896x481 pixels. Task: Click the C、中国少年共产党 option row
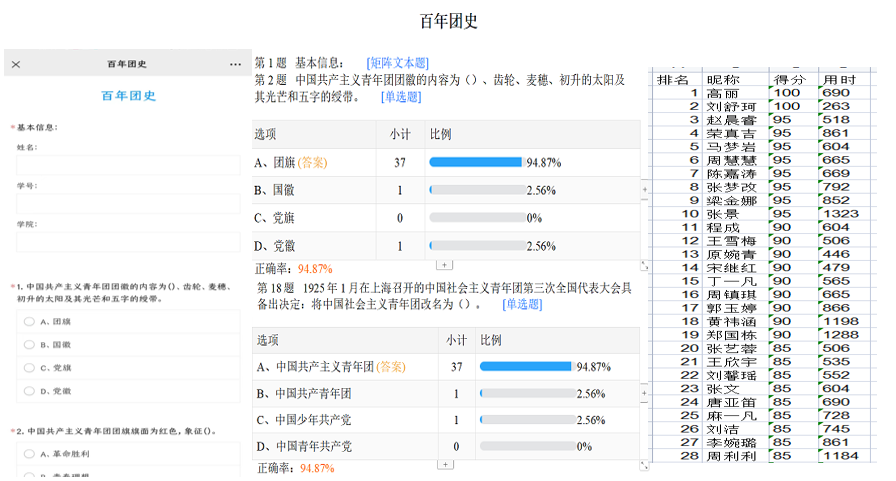[x=446, y=420]
